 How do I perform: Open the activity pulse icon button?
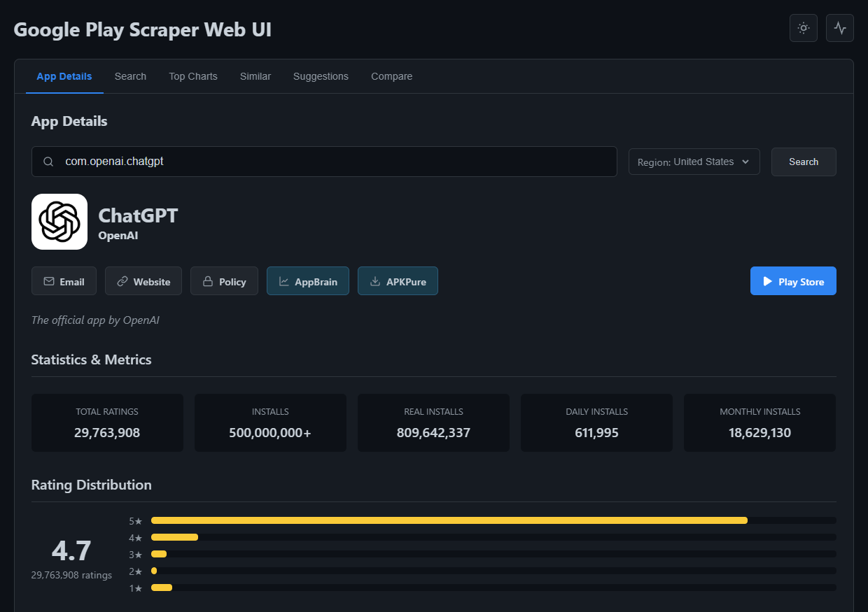[840, 28]
